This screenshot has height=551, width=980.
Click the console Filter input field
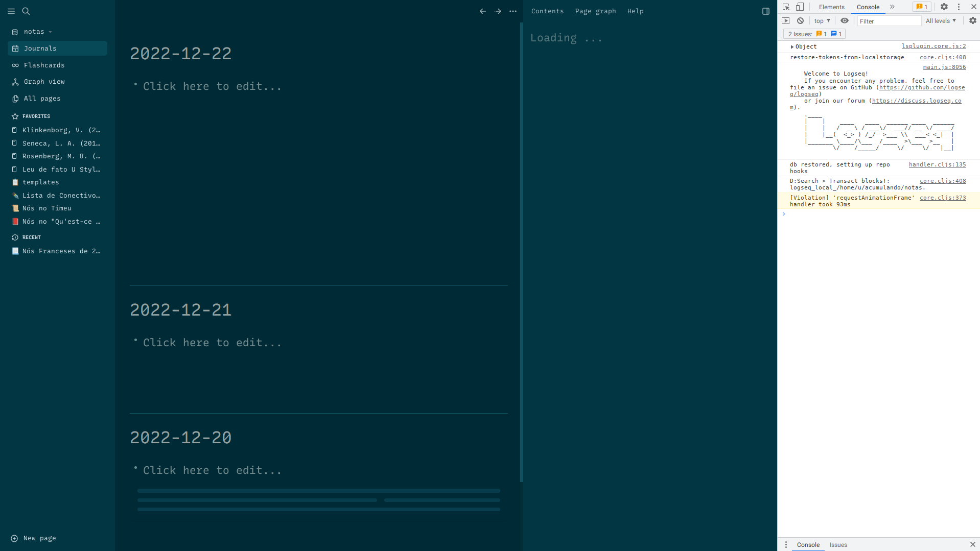[x=889, y=20]
